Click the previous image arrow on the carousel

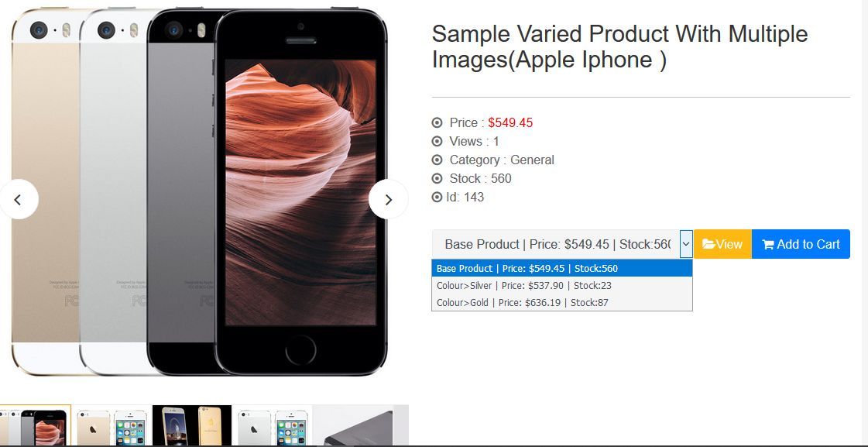point(19,199)
